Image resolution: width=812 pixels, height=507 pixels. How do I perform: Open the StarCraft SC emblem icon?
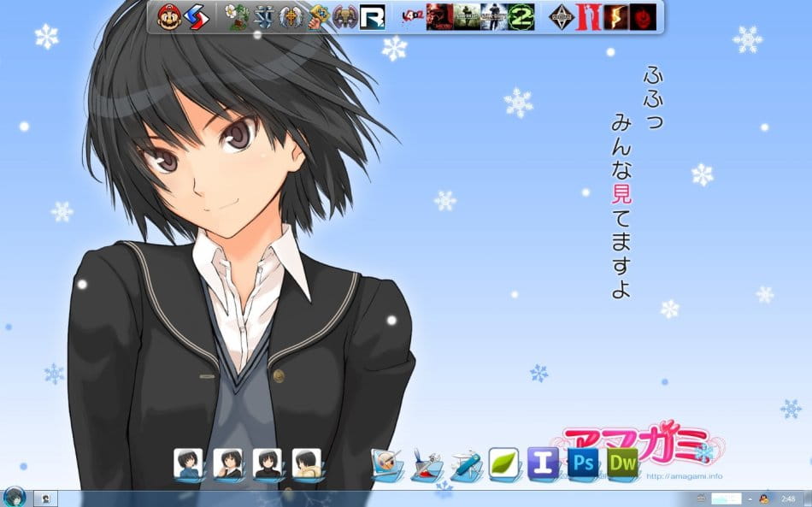point(263,17)
